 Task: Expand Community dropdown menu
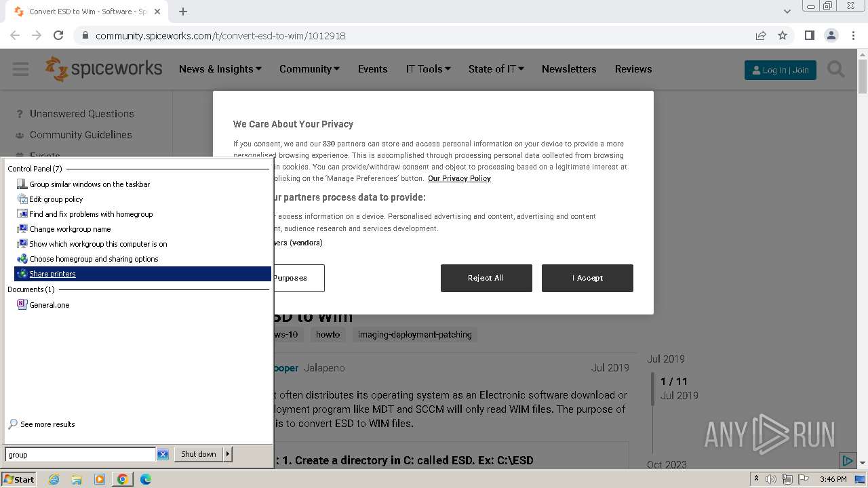310,69
